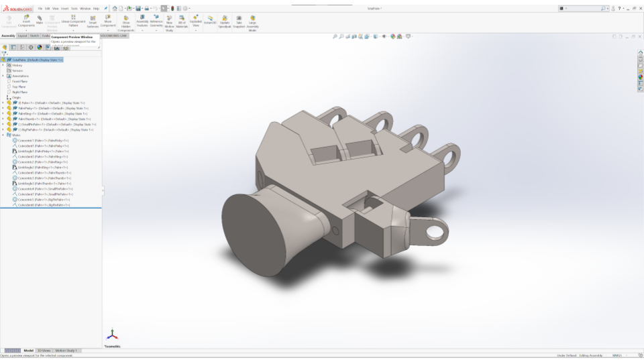Click the Take Snapshot icon
The width and height of the screenshot is (644, 362).
[x=239, y=21]
